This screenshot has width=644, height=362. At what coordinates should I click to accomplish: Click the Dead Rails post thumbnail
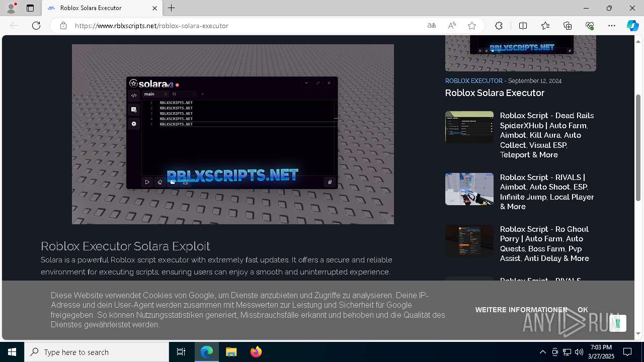[x=469, y=127]
